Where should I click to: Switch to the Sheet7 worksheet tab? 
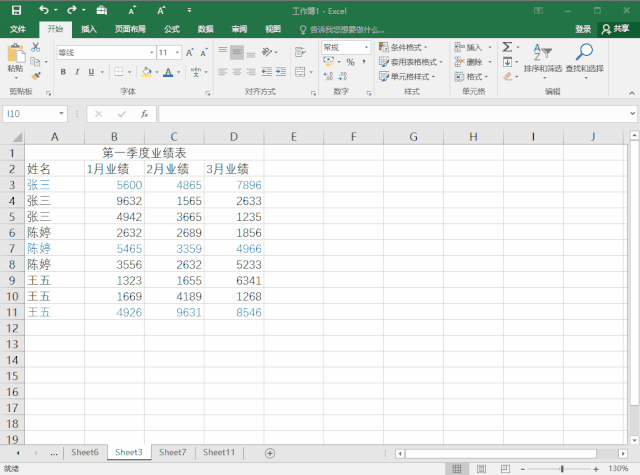pyautogui.click(x=173, y=452)
